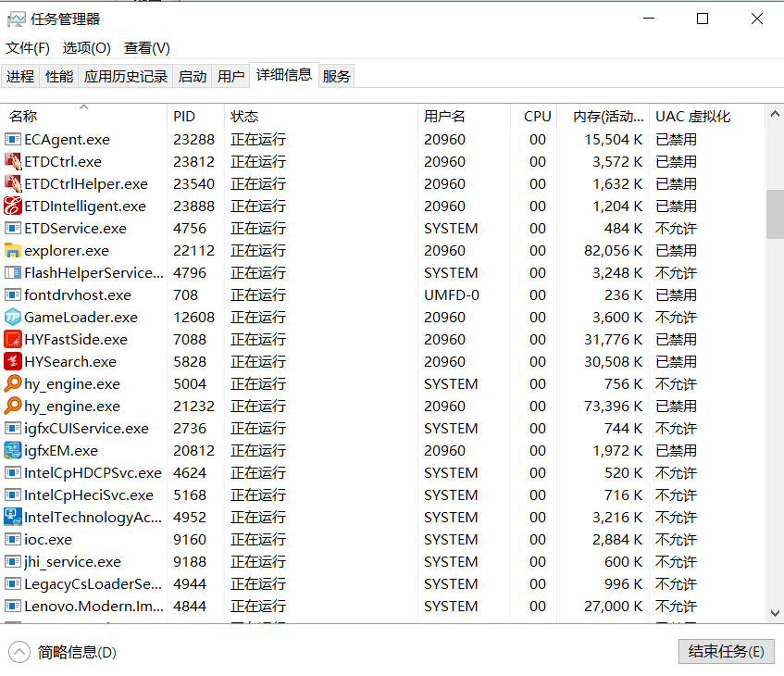Image resolution: width=784 pixels, height=676 pixels.
Task: Switch to the 用户 tab
Action: pos(231,76)
